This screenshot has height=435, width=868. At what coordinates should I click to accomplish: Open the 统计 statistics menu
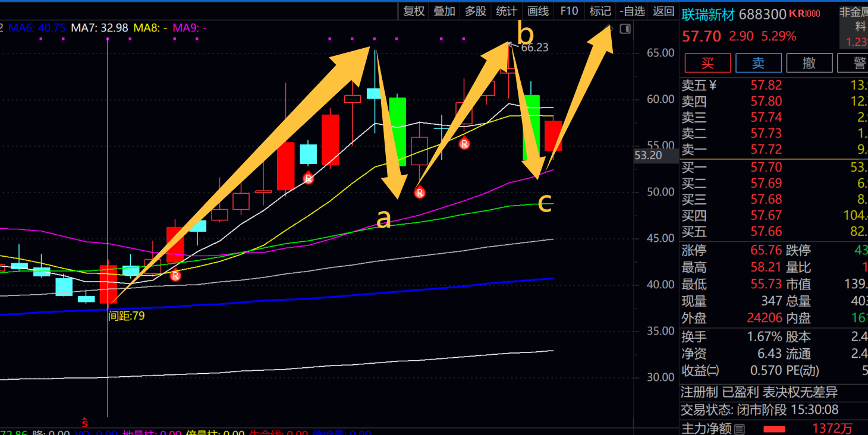pos(507,11)
